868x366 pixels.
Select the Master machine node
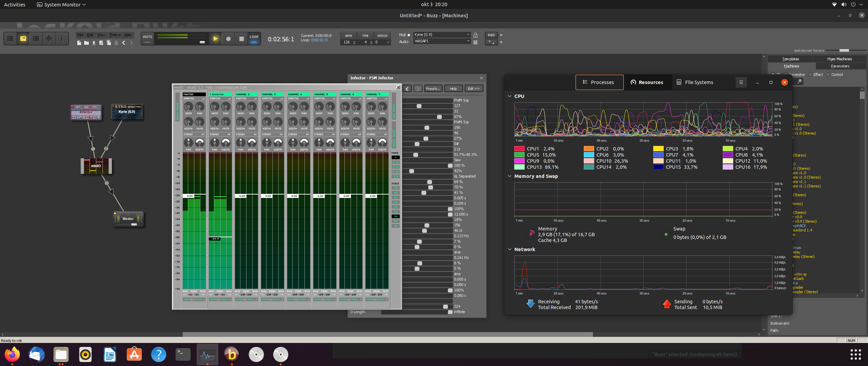pyautogui.click(x=128, y=219)
